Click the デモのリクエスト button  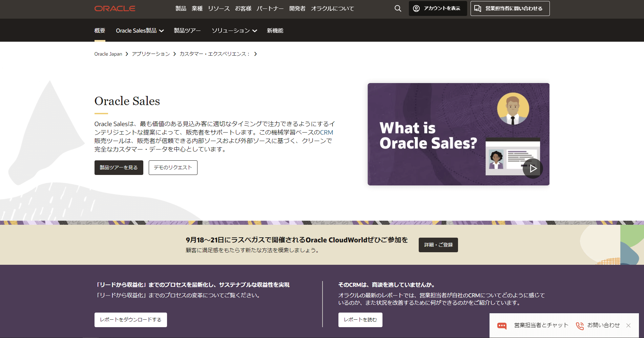(173, 167)
